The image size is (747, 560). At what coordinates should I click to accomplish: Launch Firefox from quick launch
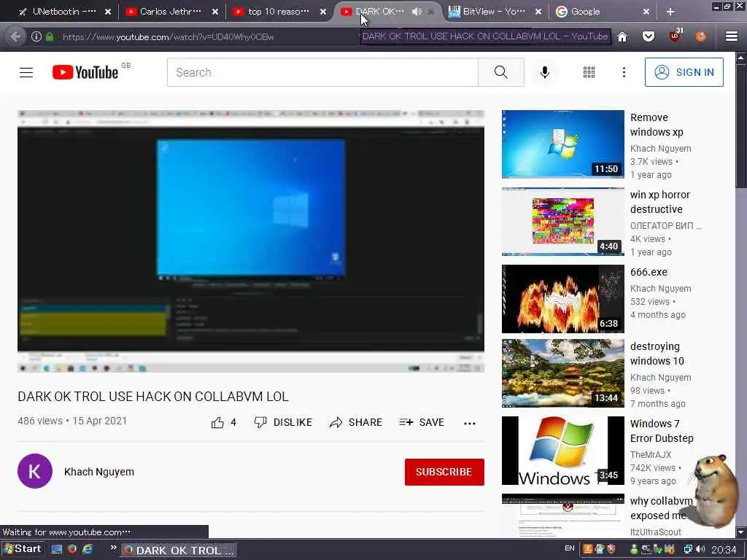(x=72, y=549)
